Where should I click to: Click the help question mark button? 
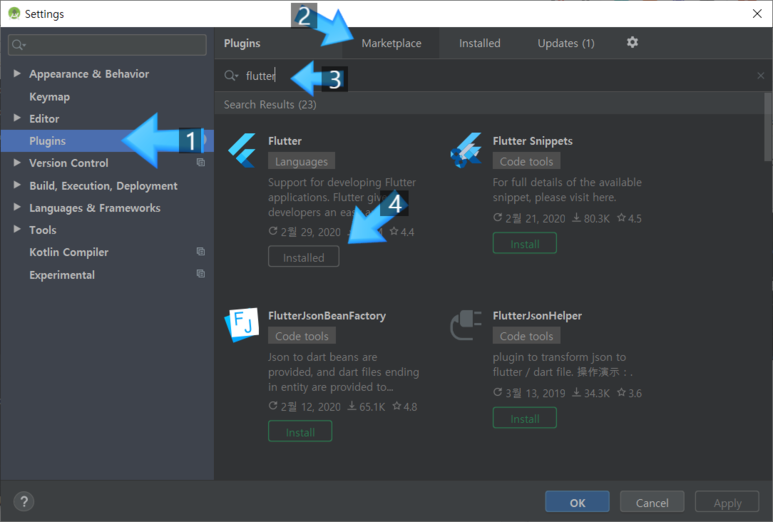click(24, 502)
